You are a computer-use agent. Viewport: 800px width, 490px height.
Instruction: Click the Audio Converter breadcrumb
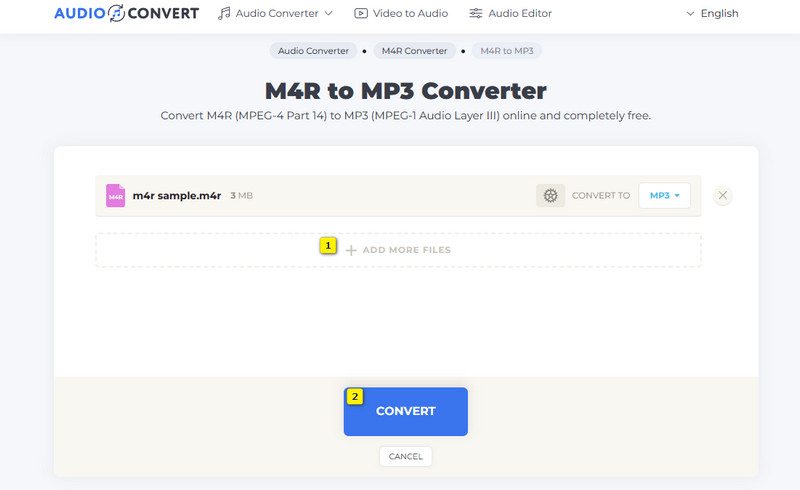point(313,51)
